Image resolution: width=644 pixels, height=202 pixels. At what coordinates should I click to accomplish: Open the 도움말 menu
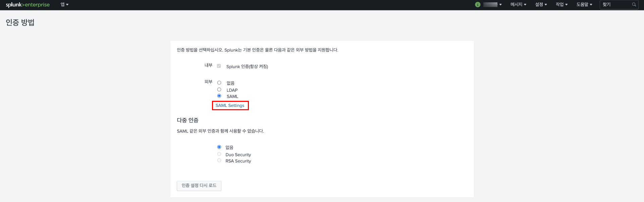584,5
